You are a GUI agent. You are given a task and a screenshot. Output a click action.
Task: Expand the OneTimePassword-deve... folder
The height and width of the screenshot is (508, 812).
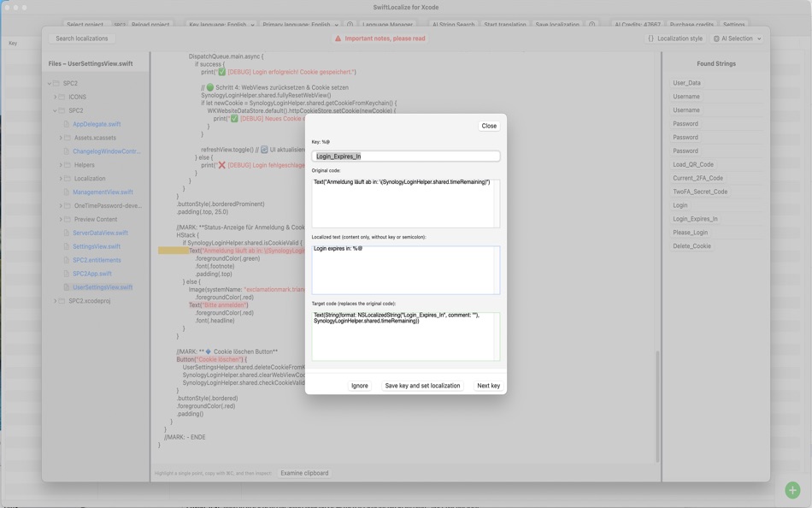click(61, 206)
